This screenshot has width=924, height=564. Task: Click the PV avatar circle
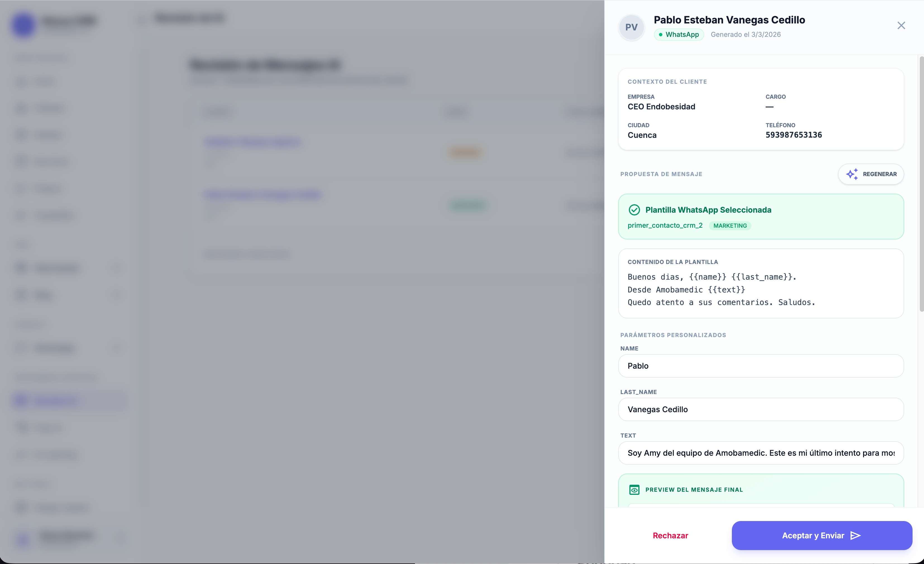point(632,27)
